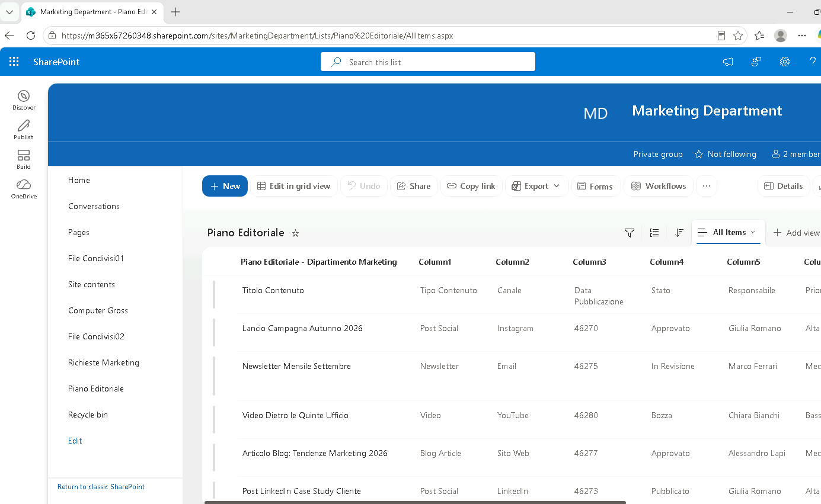
Task: Open the help question mark icon
Action: (x=813, y=62)
